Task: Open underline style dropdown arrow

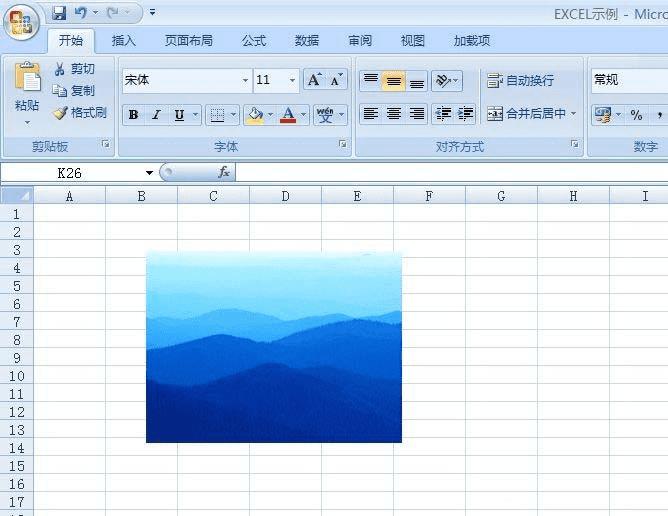Action: pyautogui.click(x=195, y=115)
